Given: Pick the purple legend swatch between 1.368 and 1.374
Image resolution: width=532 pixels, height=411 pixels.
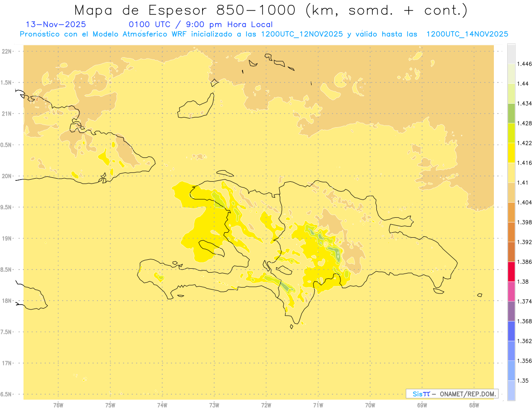Looking at the screenshot, I should (x=511, y=311).
